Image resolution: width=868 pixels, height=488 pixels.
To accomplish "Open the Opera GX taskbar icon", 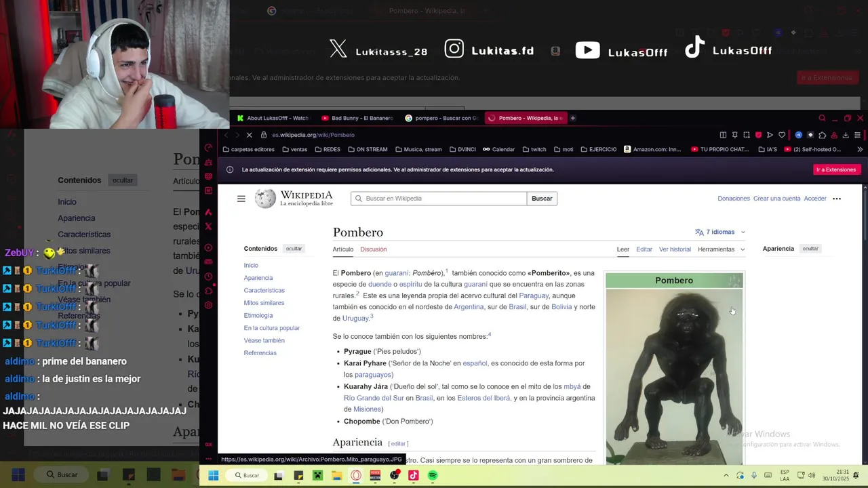I will point(356,475).
